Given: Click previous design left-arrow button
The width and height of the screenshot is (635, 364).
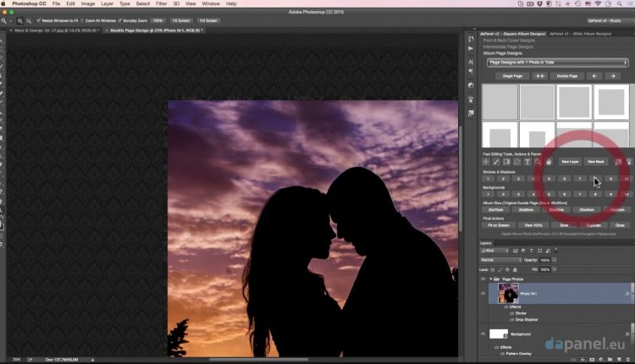Looking at the screenshot, I should [594, 76].
